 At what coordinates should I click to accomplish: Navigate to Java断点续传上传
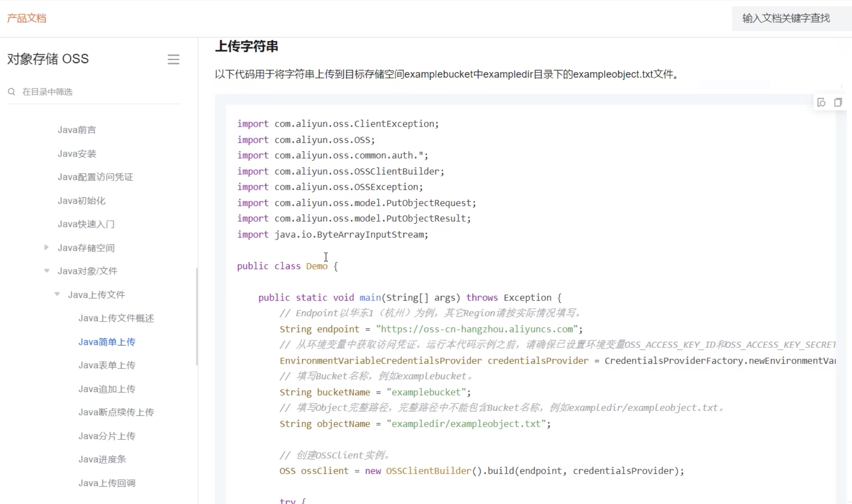(x=116, y=412)
